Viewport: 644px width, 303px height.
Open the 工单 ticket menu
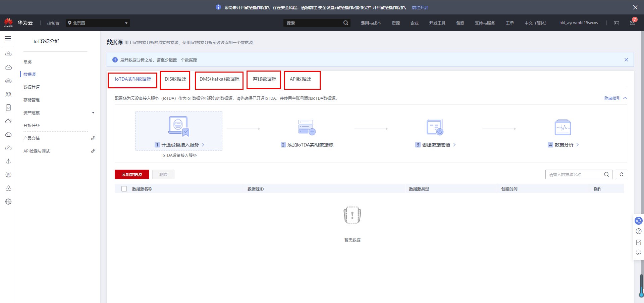(510, 23)
